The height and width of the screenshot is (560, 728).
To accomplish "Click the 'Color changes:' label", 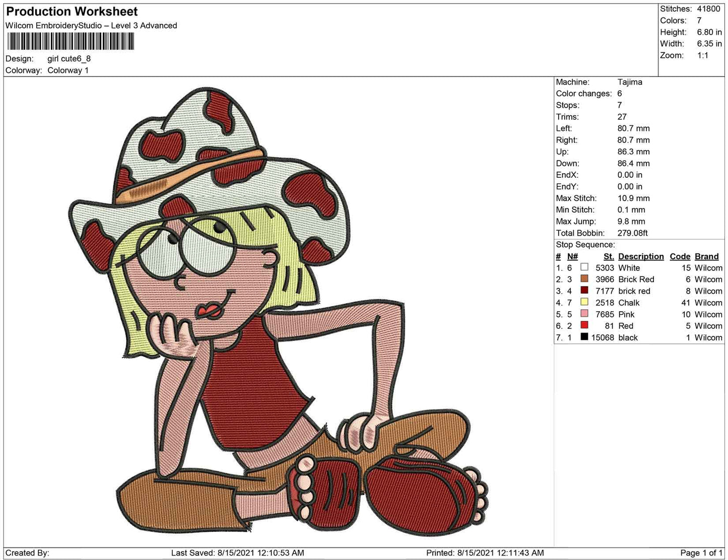I will (x=584, y=93).
